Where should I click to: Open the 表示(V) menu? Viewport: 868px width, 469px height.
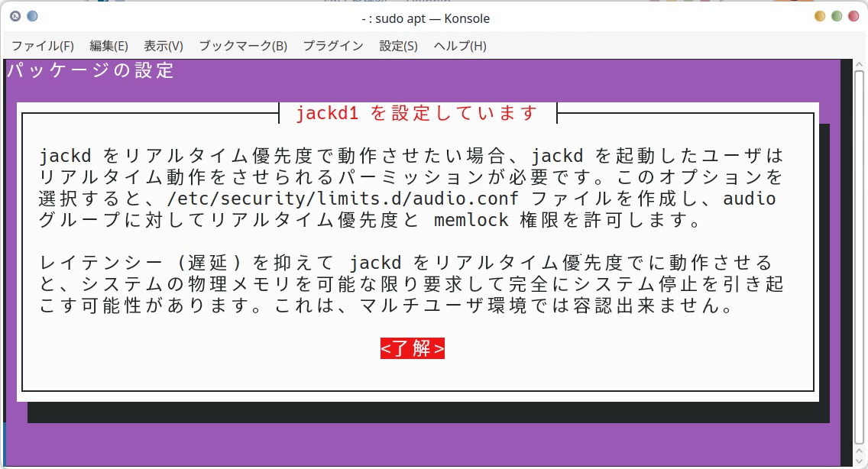pos(164,46)
